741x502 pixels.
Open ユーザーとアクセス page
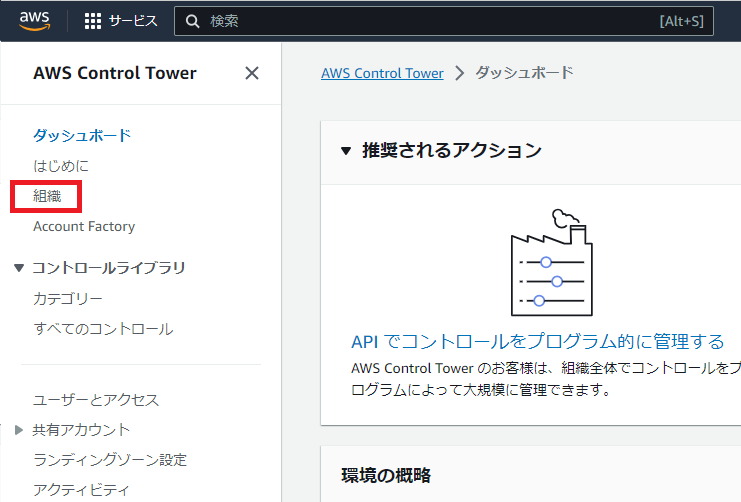96,400
